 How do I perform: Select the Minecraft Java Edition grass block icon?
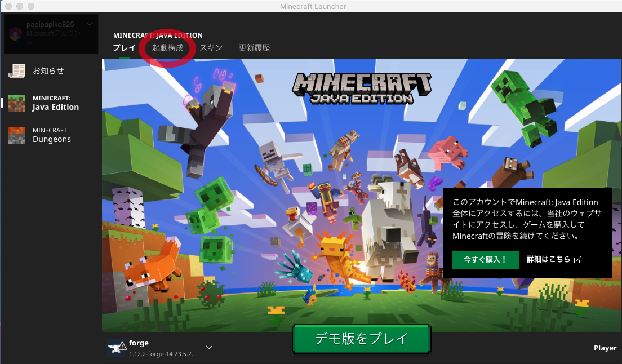point(17,103)
